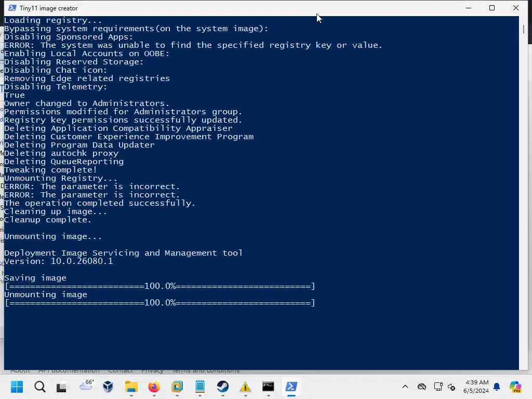532x399 pixels.
Task: Launch VirtualBox from the taskbar
Action: tap(108, 387)
